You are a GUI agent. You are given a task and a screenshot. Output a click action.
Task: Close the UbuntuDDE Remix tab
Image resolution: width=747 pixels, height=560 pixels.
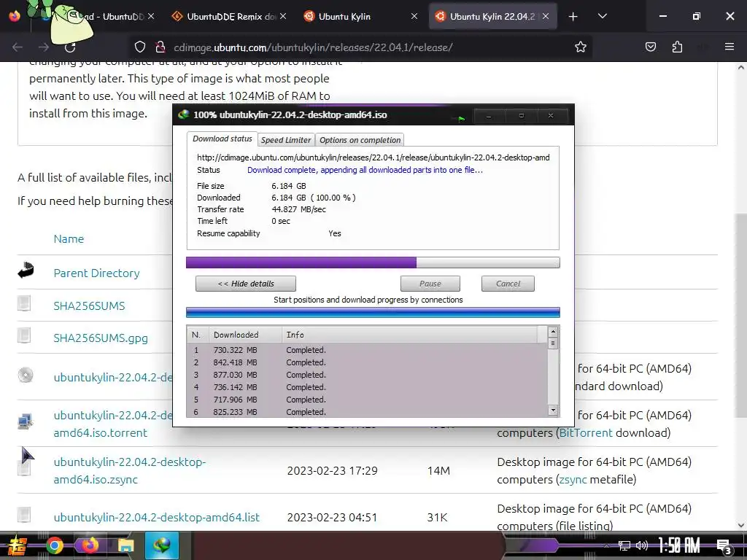click(x=283, y=16)
